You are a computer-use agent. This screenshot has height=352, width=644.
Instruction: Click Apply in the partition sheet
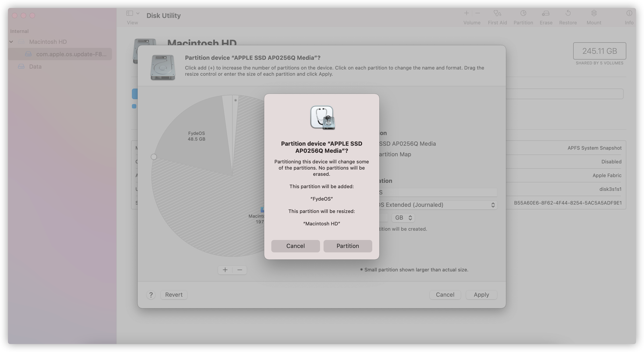coord(481,294)
